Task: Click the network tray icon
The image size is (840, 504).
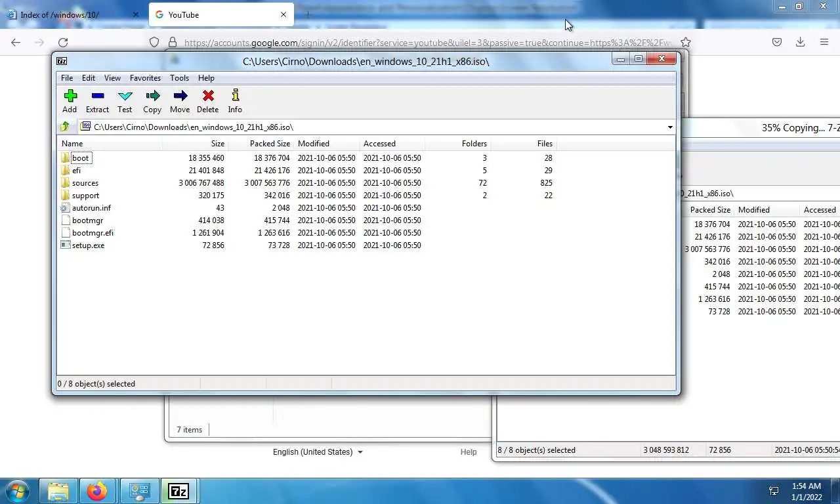Action: tap(774, 491)
